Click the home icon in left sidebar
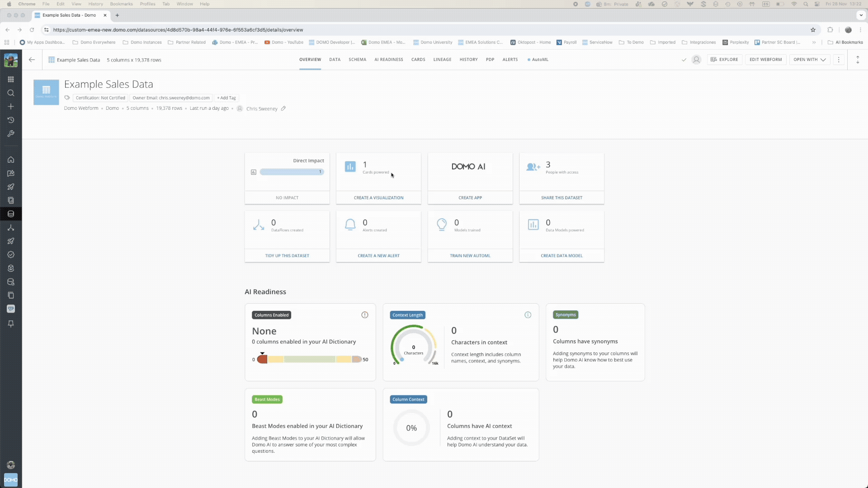868x488 pixels. (11, 160)
